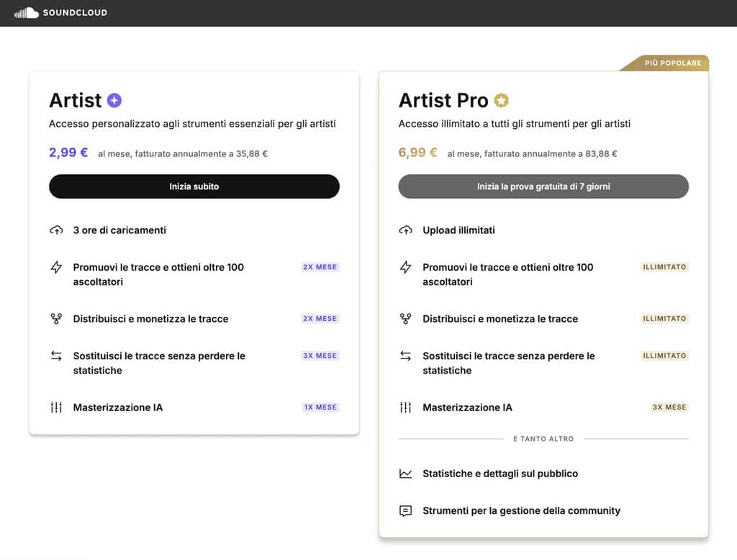Click the lightning icon in the Artist Pro card
This screenshot has width=737, height=560.
click(x=406, y=267)
